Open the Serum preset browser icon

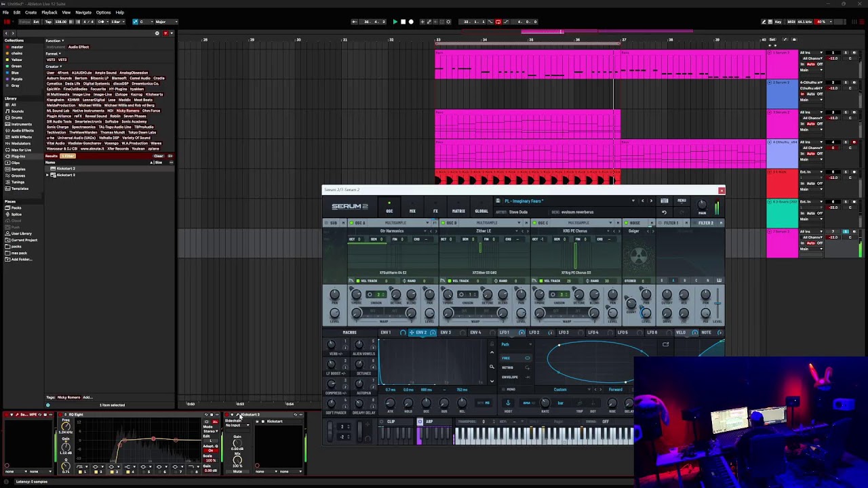click(x=665, y=201)
